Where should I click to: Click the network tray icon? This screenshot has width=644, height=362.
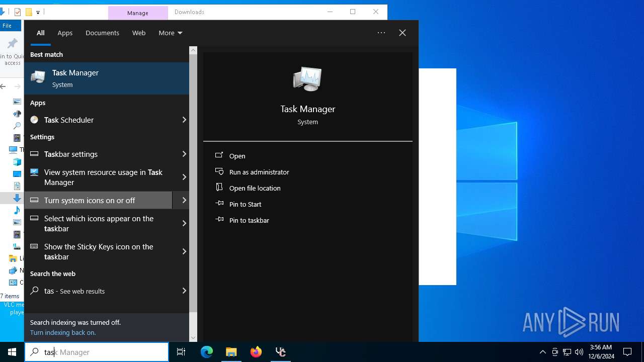click(567, 352)
